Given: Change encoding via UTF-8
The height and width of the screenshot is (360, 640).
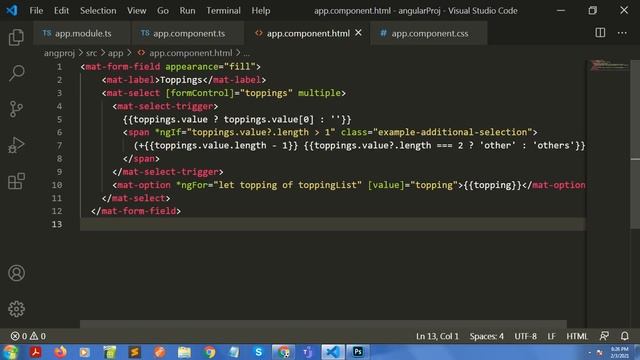Looking at the screenshot, I should (x=525, y=336).
